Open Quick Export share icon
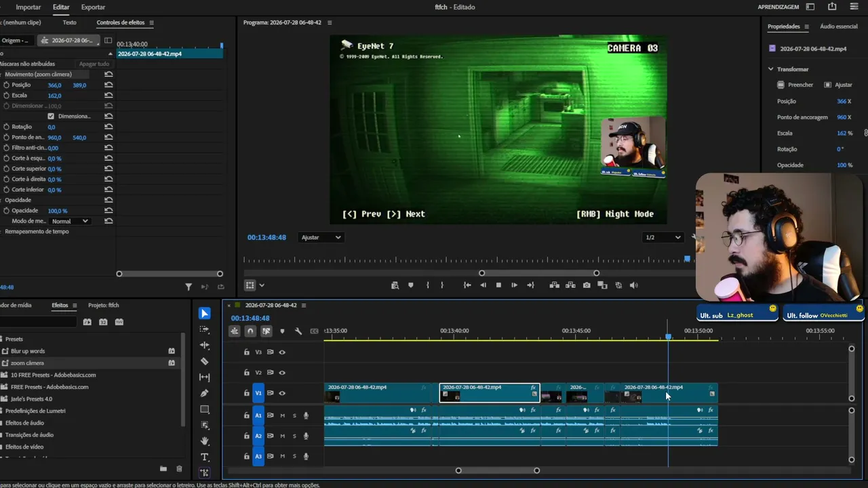The width and height of the screenshot is (868, 488). tap(832, 7)
